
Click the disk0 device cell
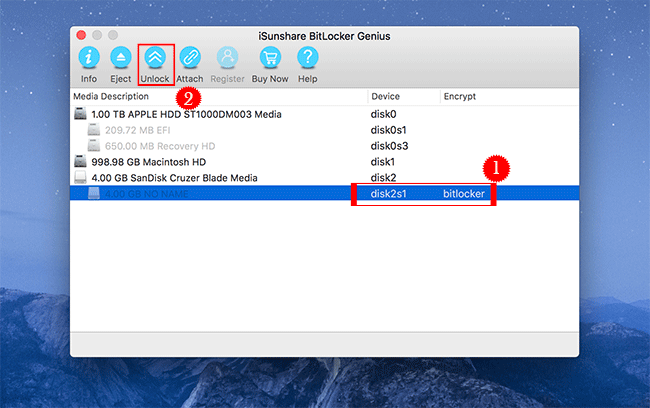pos(383,114)
